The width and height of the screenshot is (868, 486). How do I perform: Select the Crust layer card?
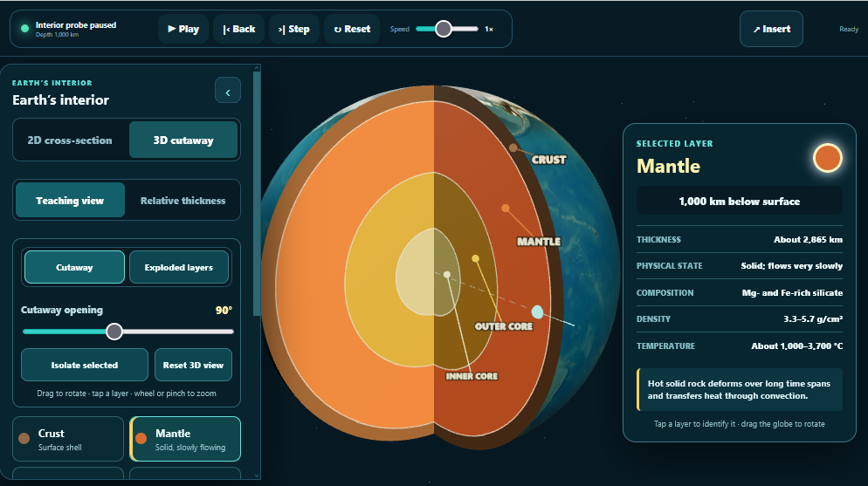tap(68, 439)
